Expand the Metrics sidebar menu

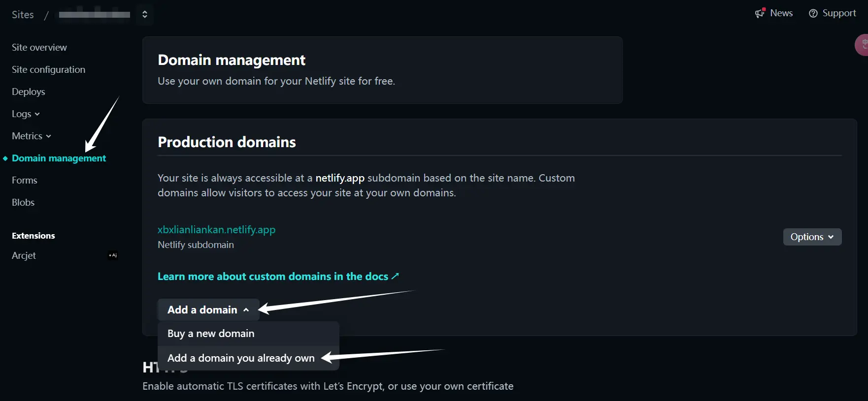[32, 136]
